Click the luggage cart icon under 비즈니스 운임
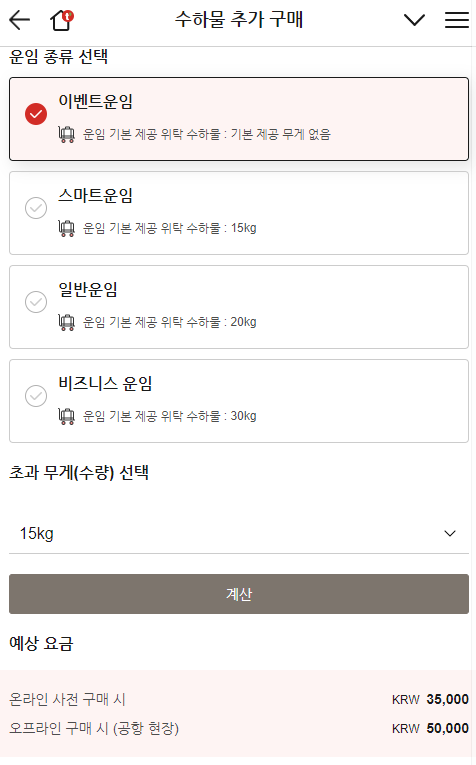This screenshot has height=765, width=476. tap(66, 416)
